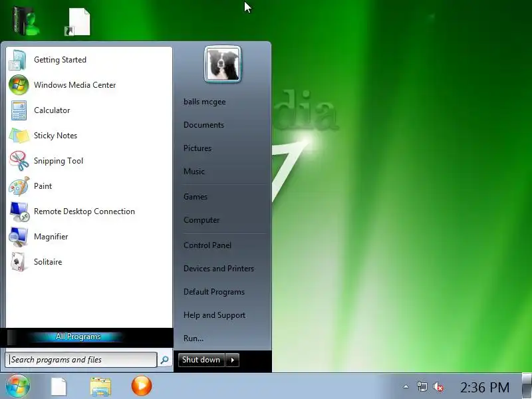The height and width of the screenshot is (399, 532).
Task: Click the Magnifier label
Action: 51,237
